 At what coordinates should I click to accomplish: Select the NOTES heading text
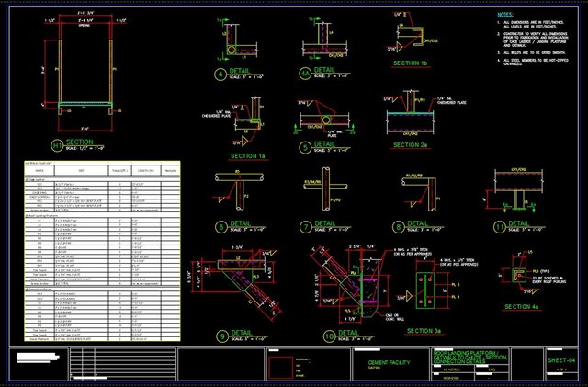pyautogui.click(x=504, y=16)
